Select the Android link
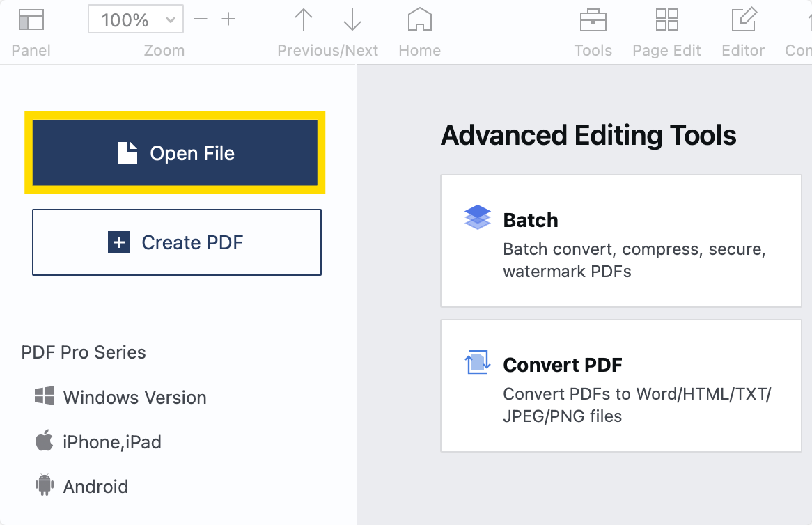The height and width of the screenshot is (525, 812). point(95,487)
